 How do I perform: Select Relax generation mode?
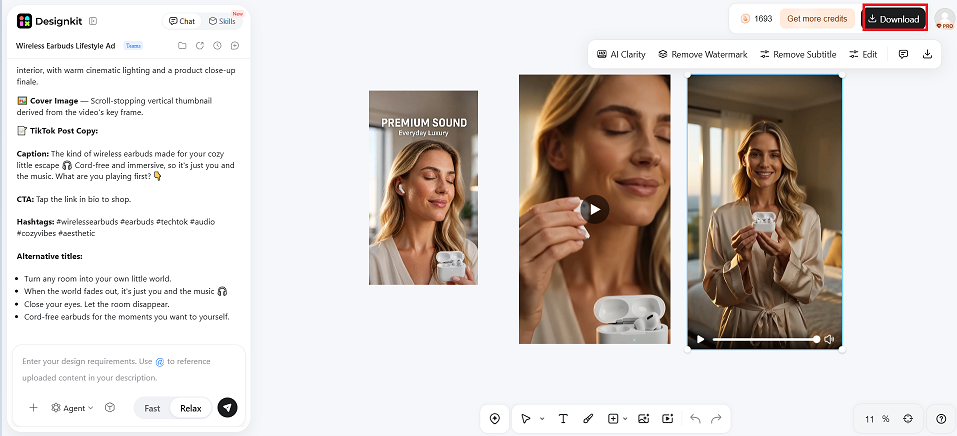click(190, 408)
